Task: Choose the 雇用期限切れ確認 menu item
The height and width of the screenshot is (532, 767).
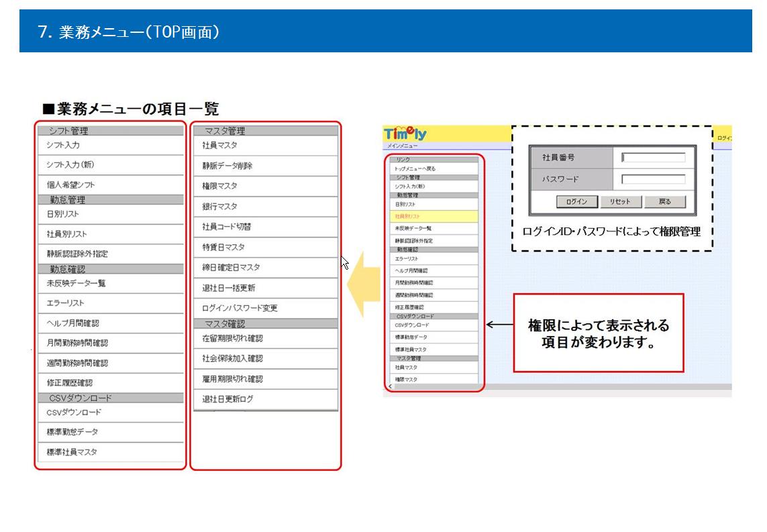Action: [x=266, y=379]
